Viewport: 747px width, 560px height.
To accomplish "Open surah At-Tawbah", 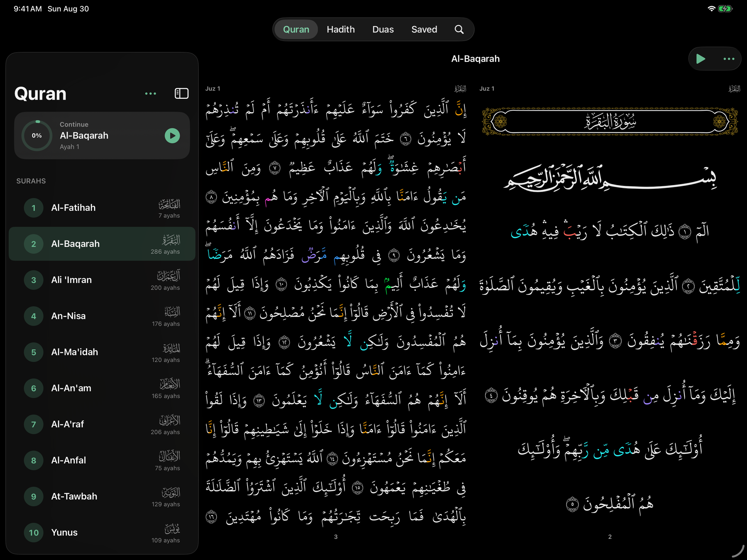I will tap(102, 497).
